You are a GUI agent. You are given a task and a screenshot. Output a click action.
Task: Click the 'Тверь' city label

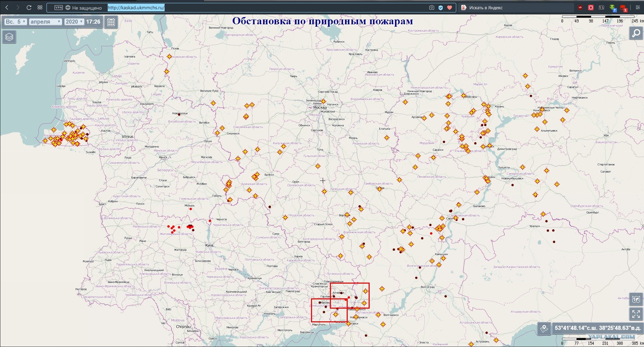click(294, 76)
